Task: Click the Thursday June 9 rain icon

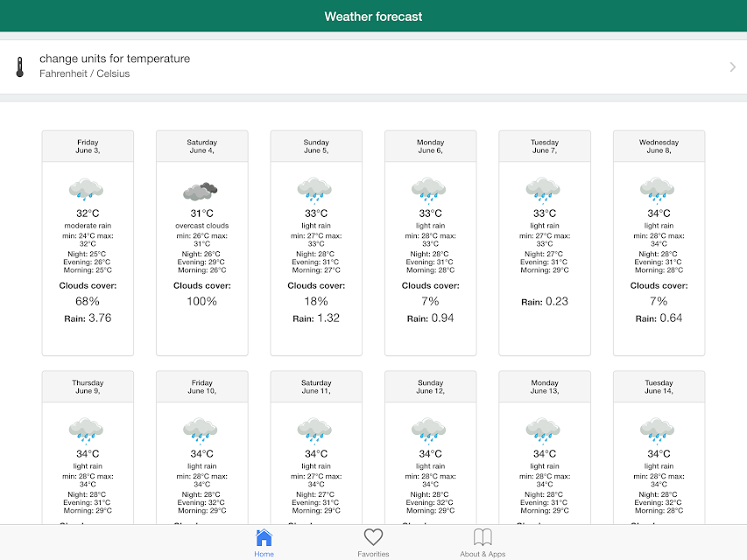Action: tap(86, 430)
